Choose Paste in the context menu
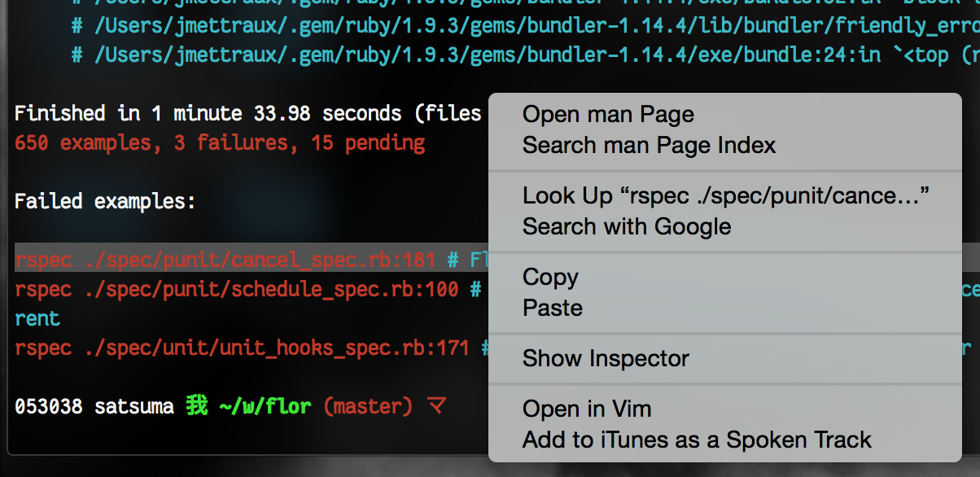This screenshot has width=980, height=477. (x=552, y=309)
